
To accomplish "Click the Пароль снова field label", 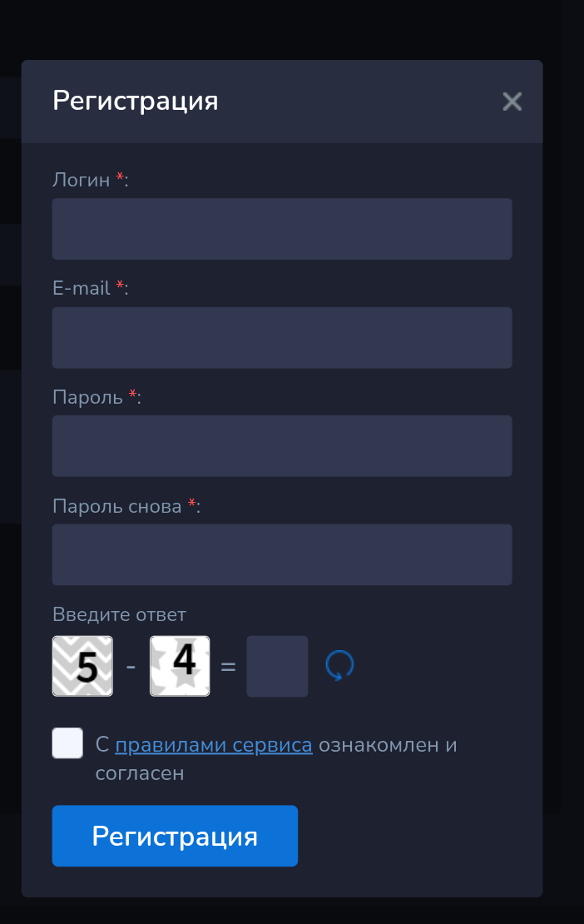I will (x=117, y=506).
